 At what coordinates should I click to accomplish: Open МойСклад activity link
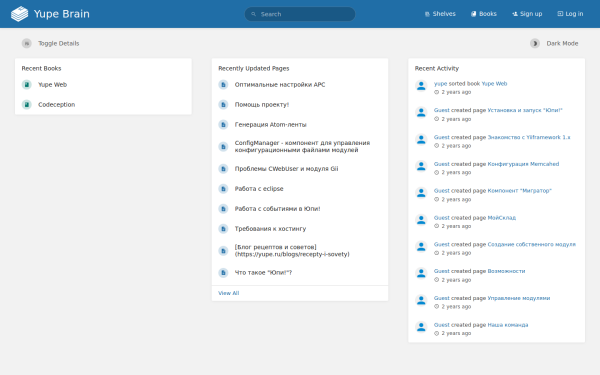(x=502, y=218)
